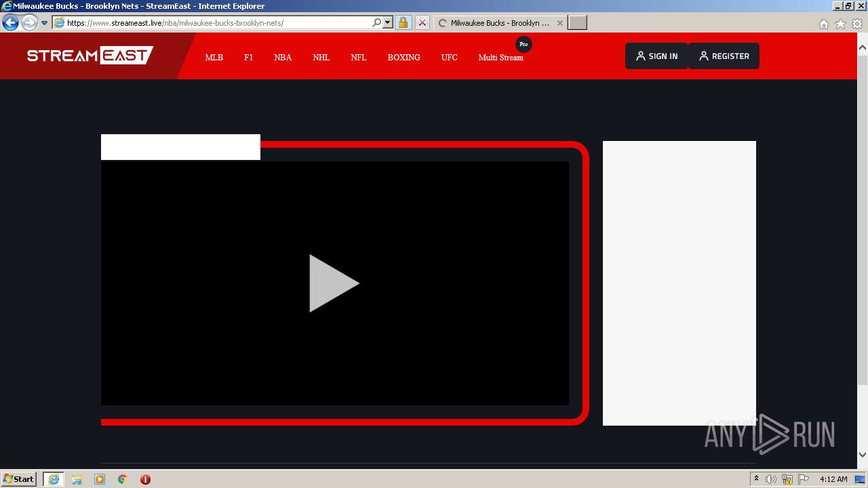Go back with browser Back arrow
The image size is (868, 488).
pos(10,22)
